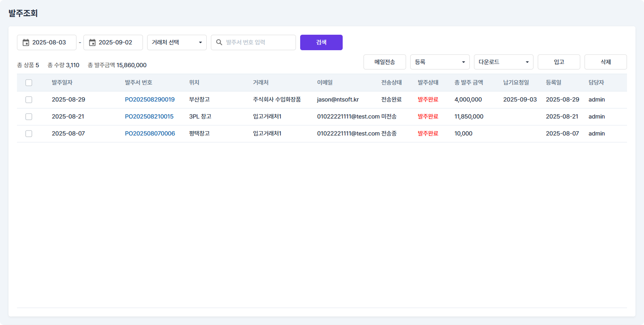This screenshot has height=325, width=644.
Task: Click the 메일전송 button
Action: click(x=384, y=62)
